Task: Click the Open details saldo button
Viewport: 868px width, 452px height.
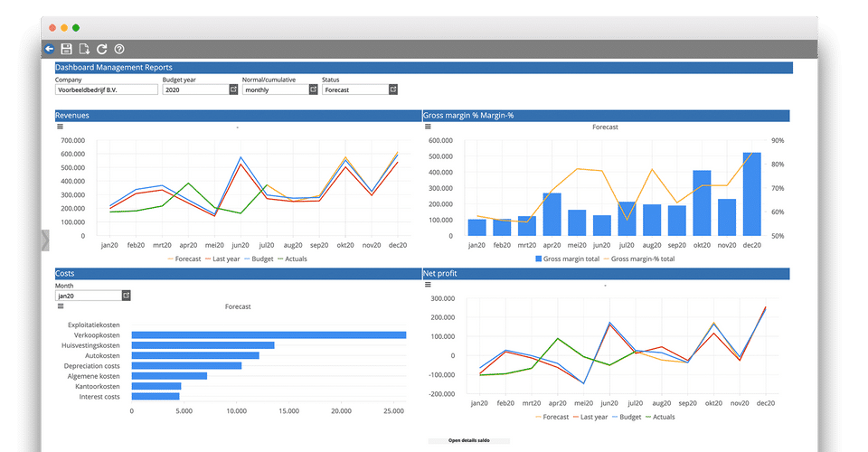Action: (469, 441)
